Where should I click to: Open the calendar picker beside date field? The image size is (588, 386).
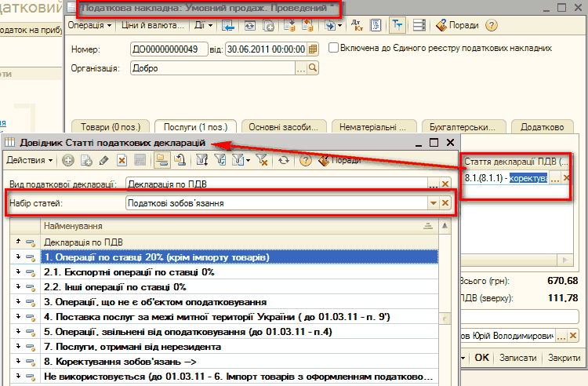[313, 49]
